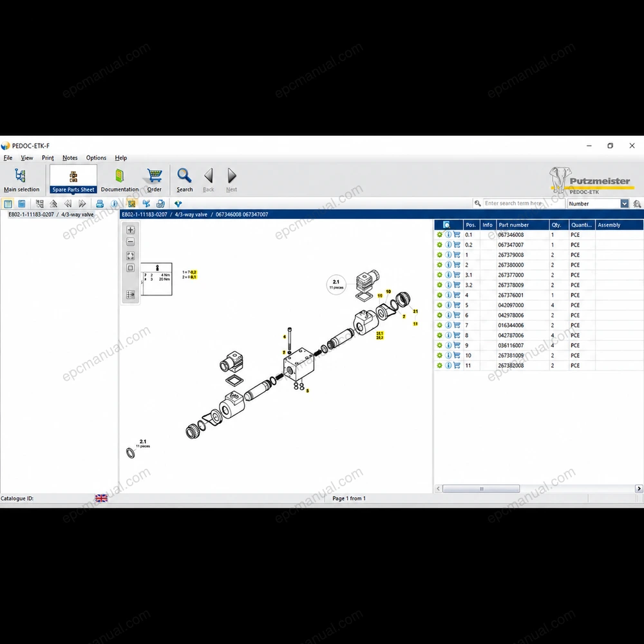Screen dimensions: 644x644
Task: Open the Options menu
Action: click(96, 158)
